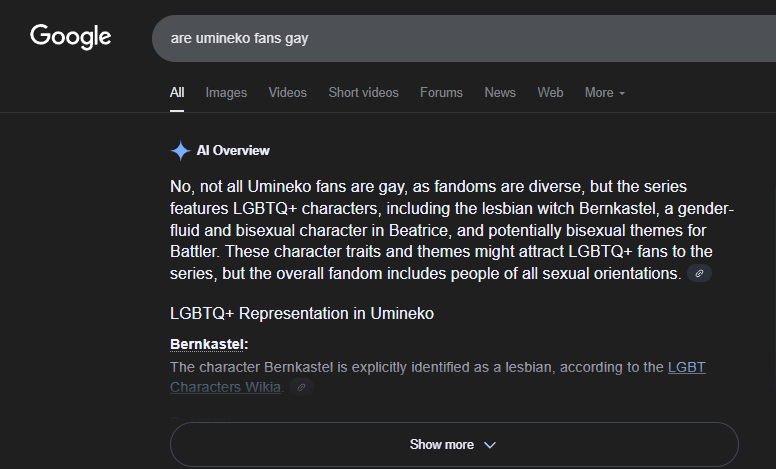
Task: Select the News tab
Action: coord(500,93)
